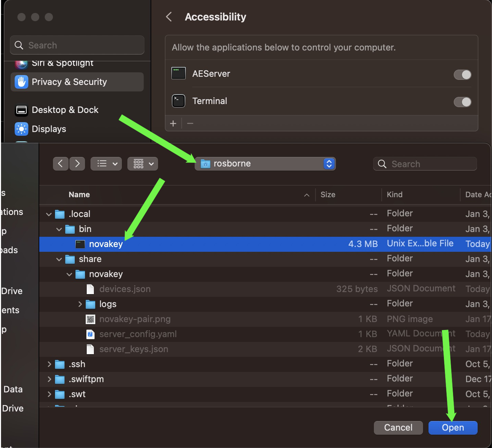492x448 pixels.
Task: Click the 4.3 MB size cell
Action: [x=363, y=244]
